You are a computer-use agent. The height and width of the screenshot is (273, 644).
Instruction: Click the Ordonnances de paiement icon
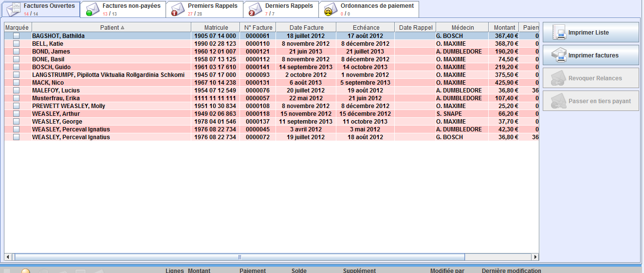click(330, 9)
